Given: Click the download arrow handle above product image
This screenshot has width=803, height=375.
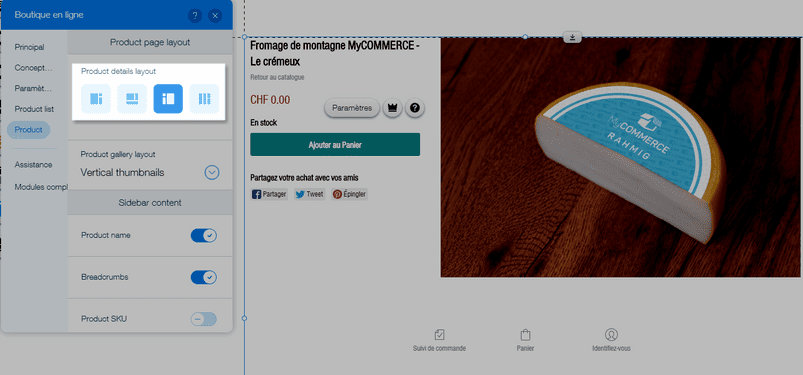Looking at the screenshot, I should [572, 37].
